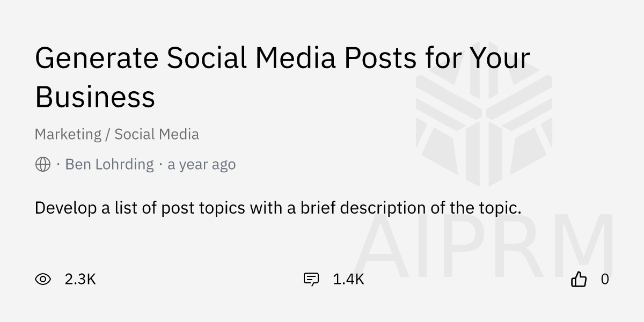The image size is (644, 322).
Task: Click the 1.4K comments count
Action: pos(348,279)
